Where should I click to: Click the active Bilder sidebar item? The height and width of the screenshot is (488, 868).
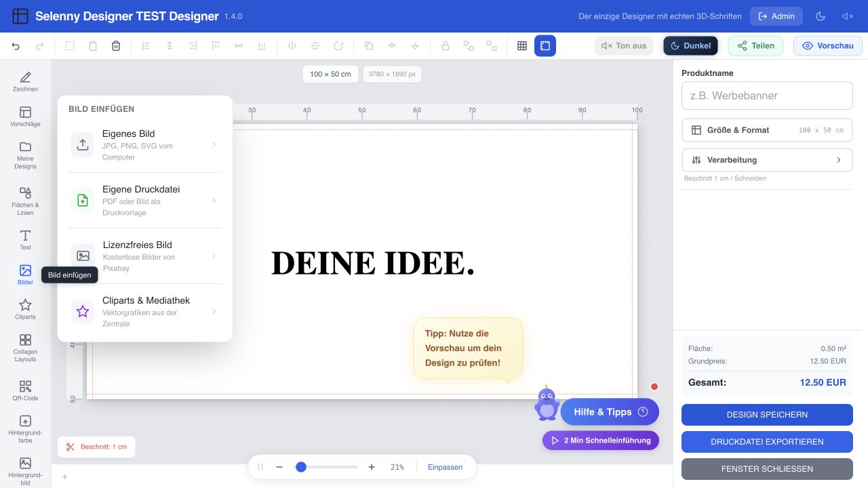click(25, 274)
